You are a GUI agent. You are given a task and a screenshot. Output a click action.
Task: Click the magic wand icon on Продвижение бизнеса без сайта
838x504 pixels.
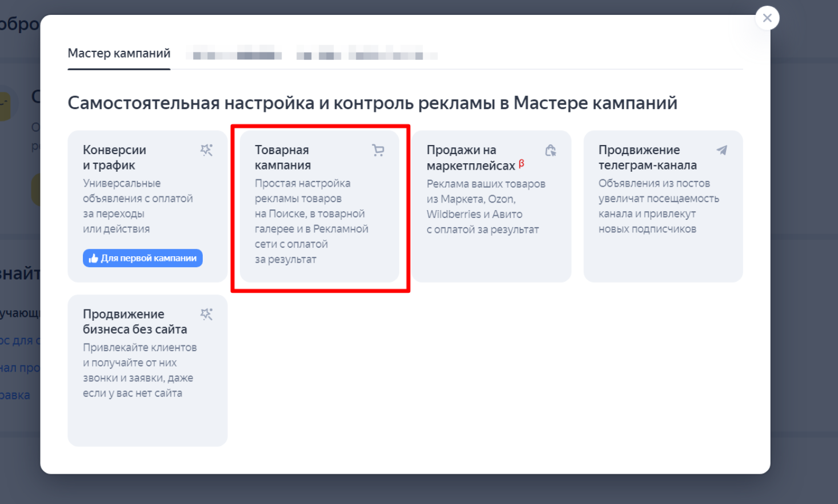pos(207,314)
